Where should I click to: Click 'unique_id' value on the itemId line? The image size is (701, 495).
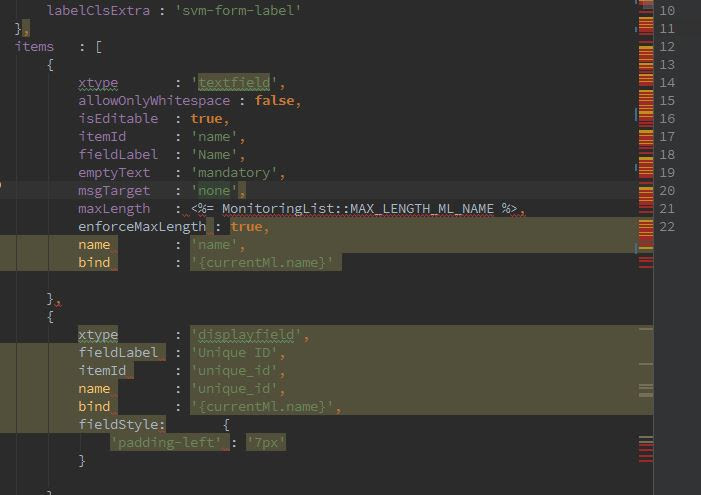pos(234,371)
